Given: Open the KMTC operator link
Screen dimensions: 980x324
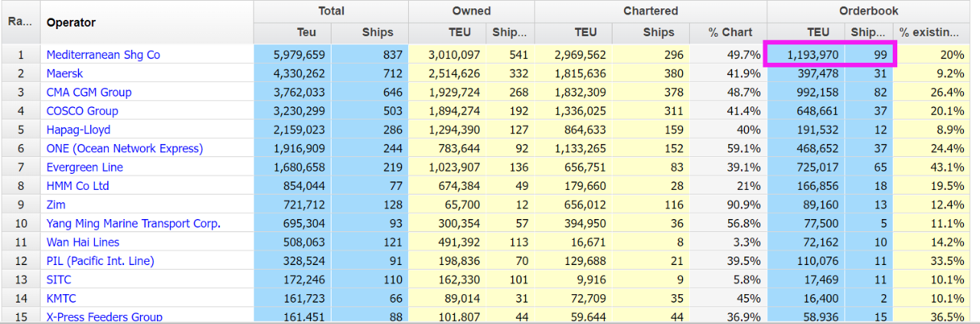Looking at the screenshot, I should [61, 298].
